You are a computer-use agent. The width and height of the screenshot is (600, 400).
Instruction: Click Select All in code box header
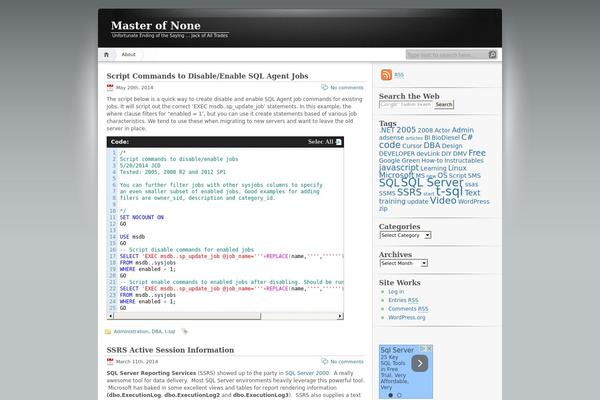(x=321, y=142)
